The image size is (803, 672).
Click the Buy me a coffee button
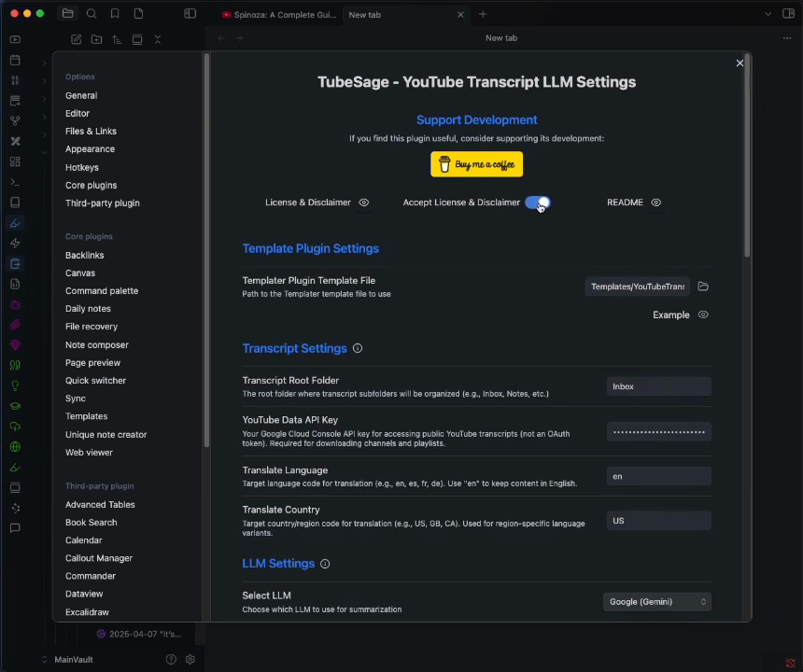click(476, 164)
